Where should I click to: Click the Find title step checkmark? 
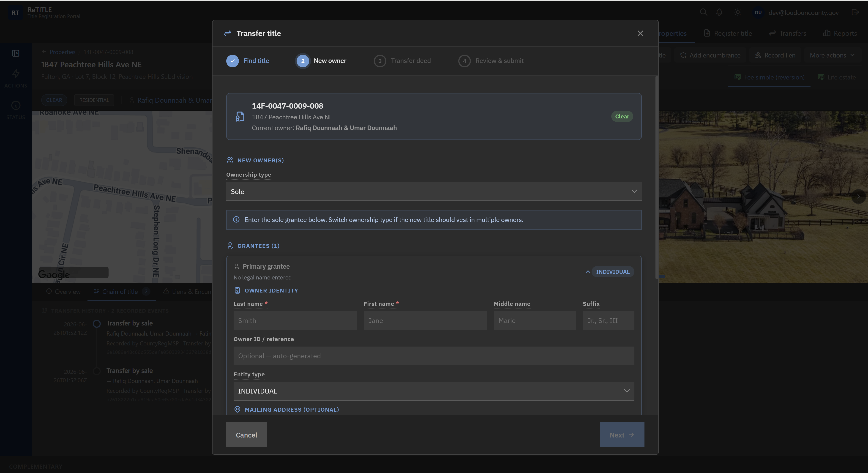click(x=232, y=61)
